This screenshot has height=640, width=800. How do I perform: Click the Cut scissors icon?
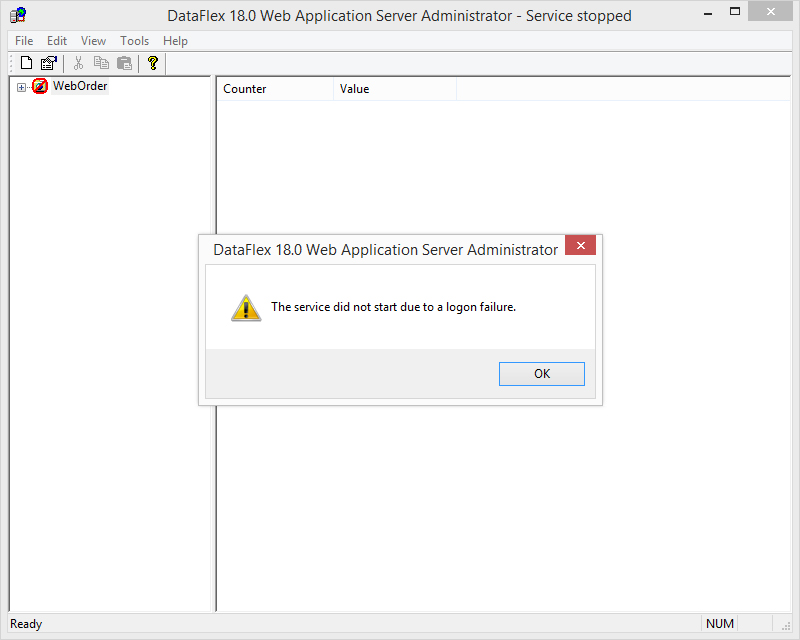[78, 63]
